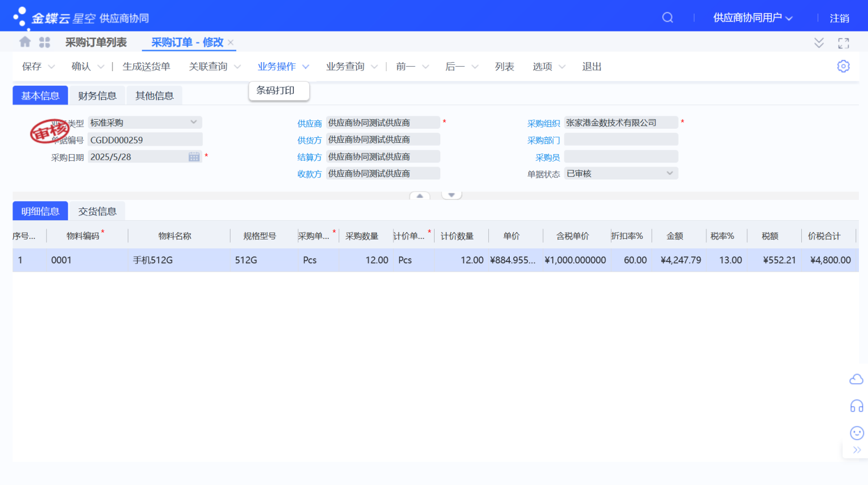Screen dimensions: 868x485
Task: Open the 采购日期 calendar picker
Action: tap(194, 156)
